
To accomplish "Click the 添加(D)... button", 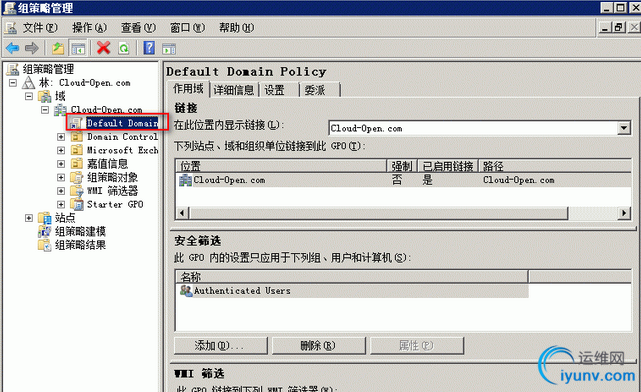I will tap(221, 346).
